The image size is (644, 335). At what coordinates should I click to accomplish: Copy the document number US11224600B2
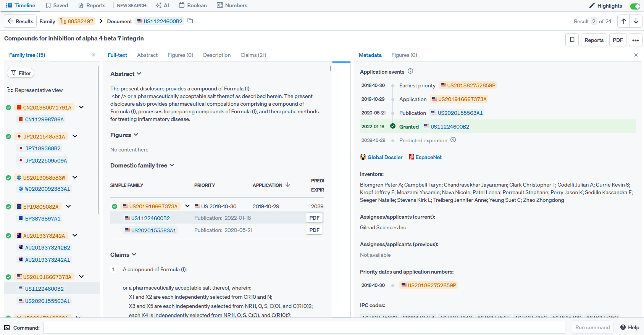(x=190, y=21)
